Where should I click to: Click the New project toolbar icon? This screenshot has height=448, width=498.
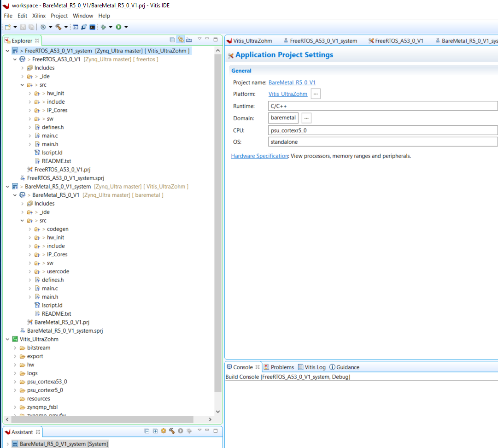click(7, 27)
